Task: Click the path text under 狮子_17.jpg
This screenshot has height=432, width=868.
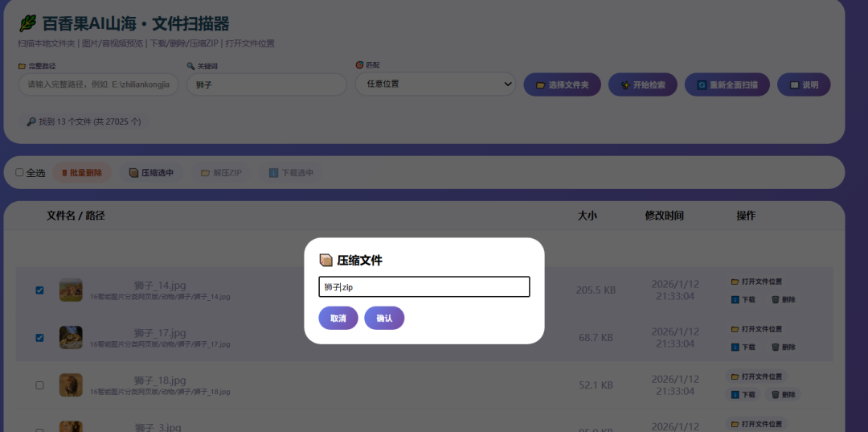Action: click(160, 344)
